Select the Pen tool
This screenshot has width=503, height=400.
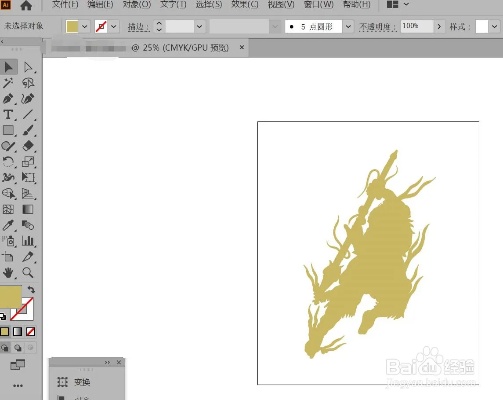[8, 99]
